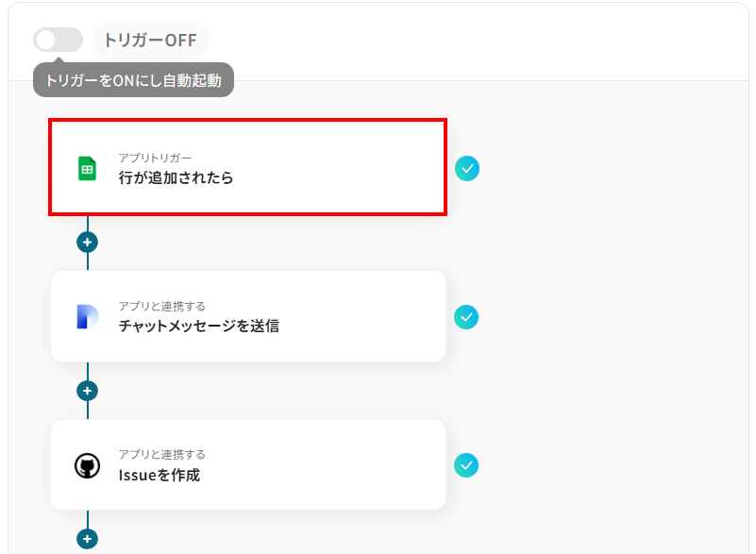
Task: Click アプリと連携する label on the GitHub card
Action: [161, 455]
